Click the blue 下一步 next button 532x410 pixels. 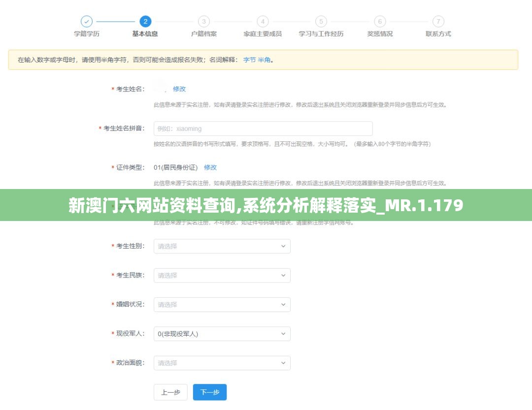210,392
